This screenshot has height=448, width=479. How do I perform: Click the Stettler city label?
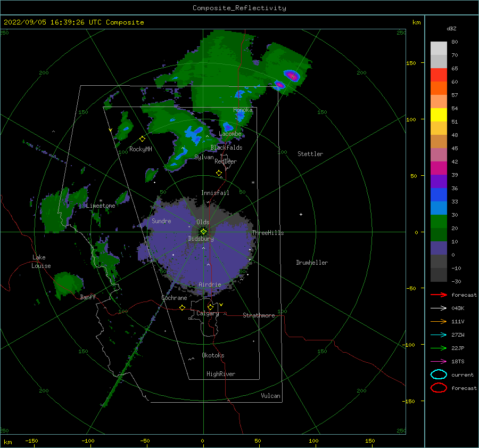310,154
